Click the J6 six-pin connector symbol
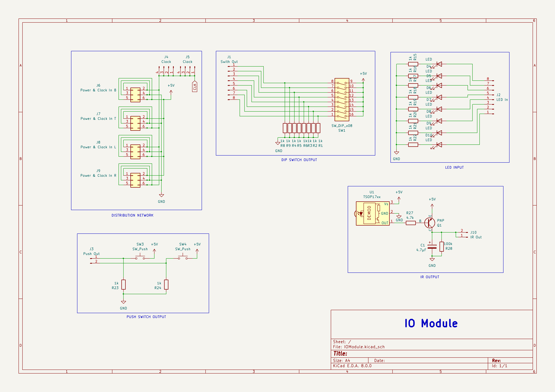 coord(135,95)
